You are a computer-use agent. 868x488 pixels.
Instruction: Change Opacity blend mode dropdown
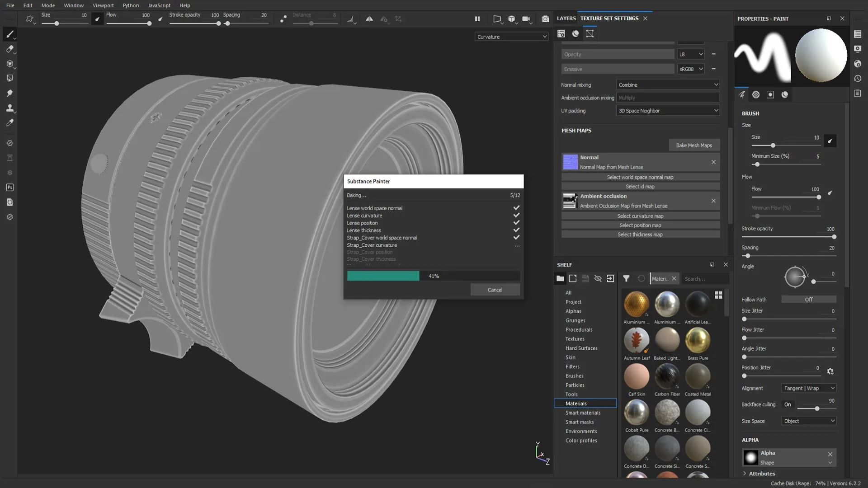pyautogui.click(x=690, y=54)
